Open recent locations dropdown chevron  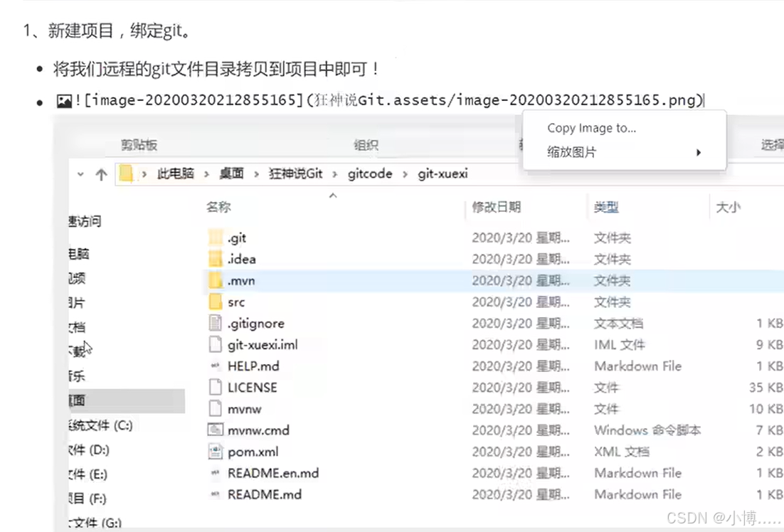(80, 174)
